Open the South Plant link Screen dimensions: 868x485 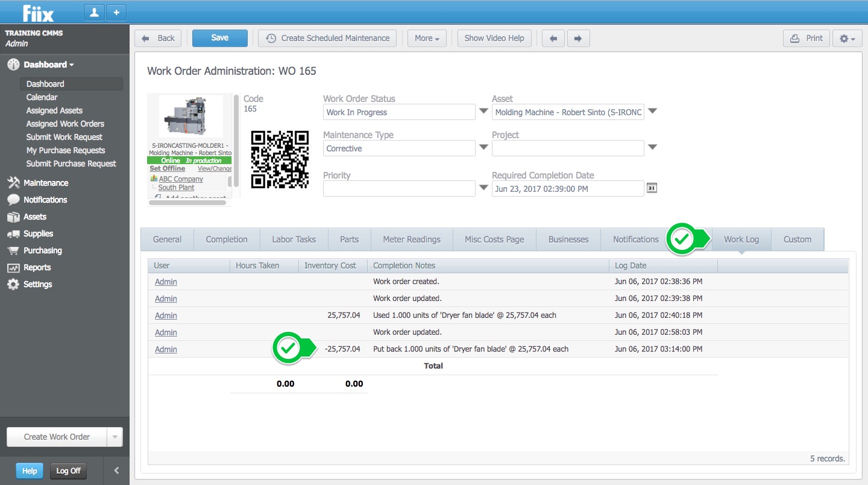[x=176, y=188]
